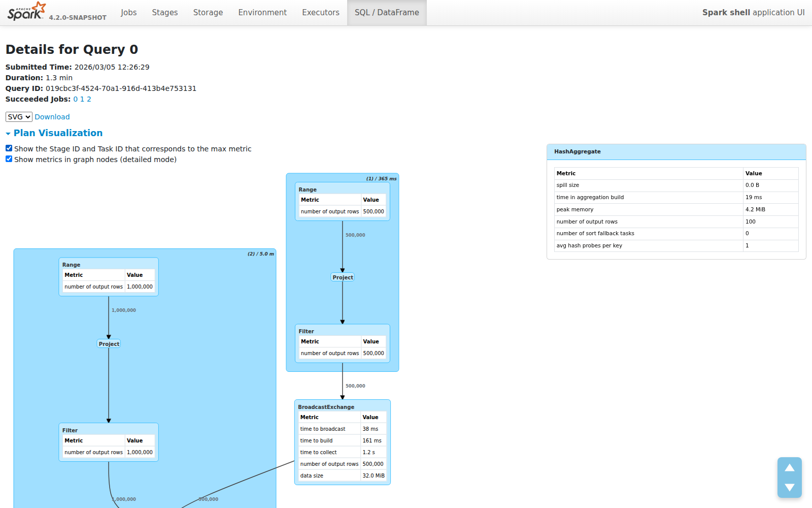Open the Jobs tab
812x508 pixels.
(x=129, y=12)
